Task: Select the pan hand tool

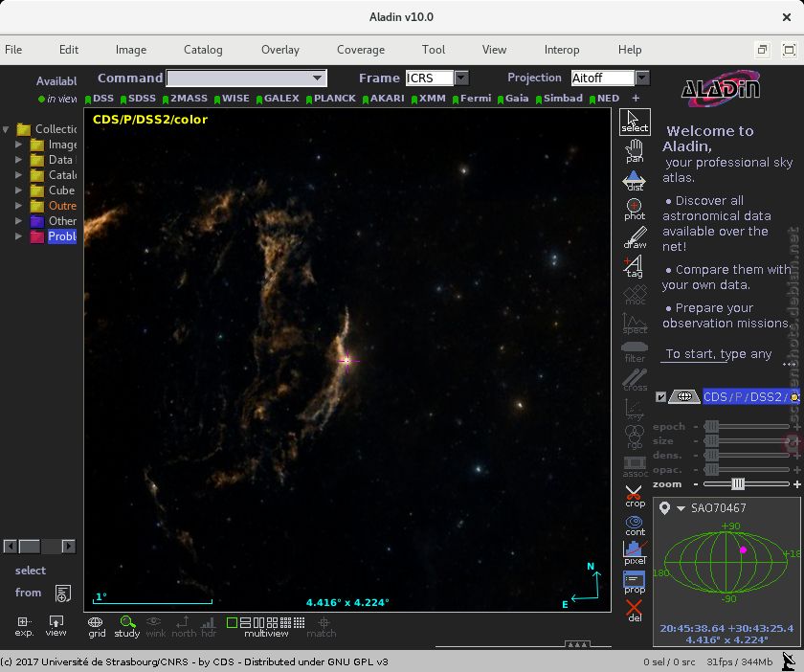Action: click(634, 150)
